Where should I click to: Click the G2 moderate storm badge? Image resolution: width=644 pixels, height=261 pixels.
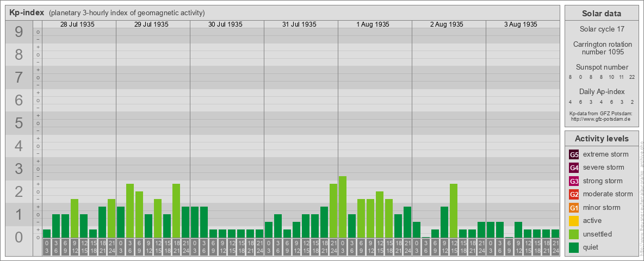click(x=574, y=194)
